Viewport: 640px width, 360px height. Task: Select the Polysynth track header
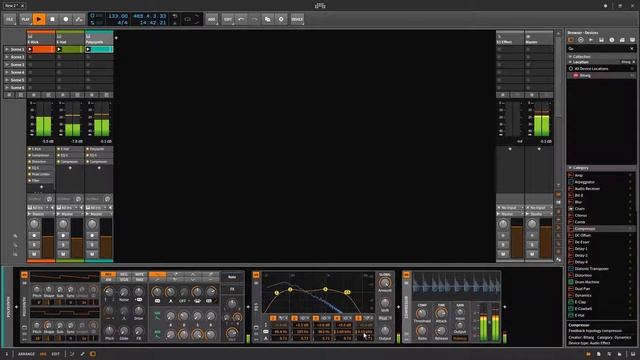click(99, 39)
